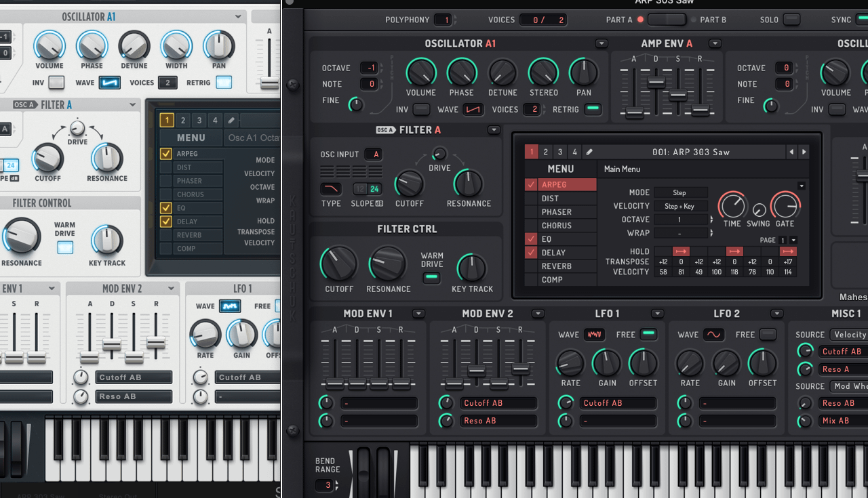Click the KEY TRACK knob in dark Filter Ctrl
The image size is (868, 498).
(472, 268)
